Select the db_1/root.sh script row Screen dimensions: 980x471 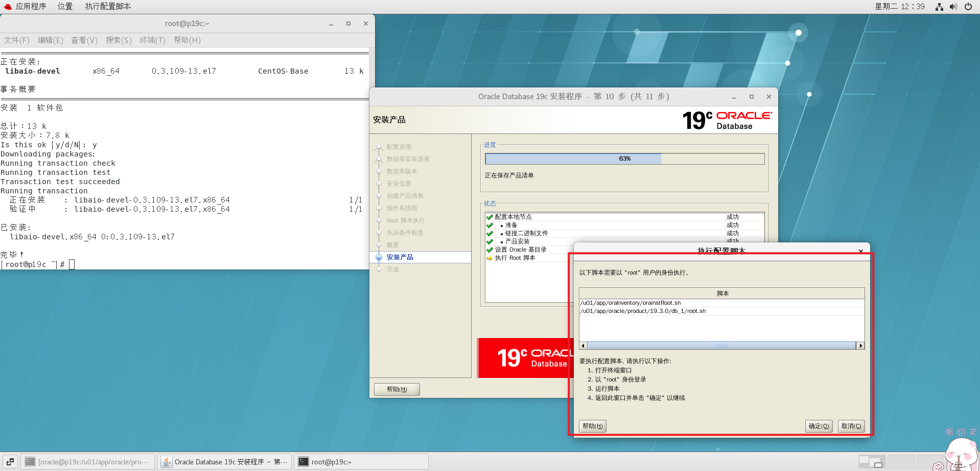722,311
